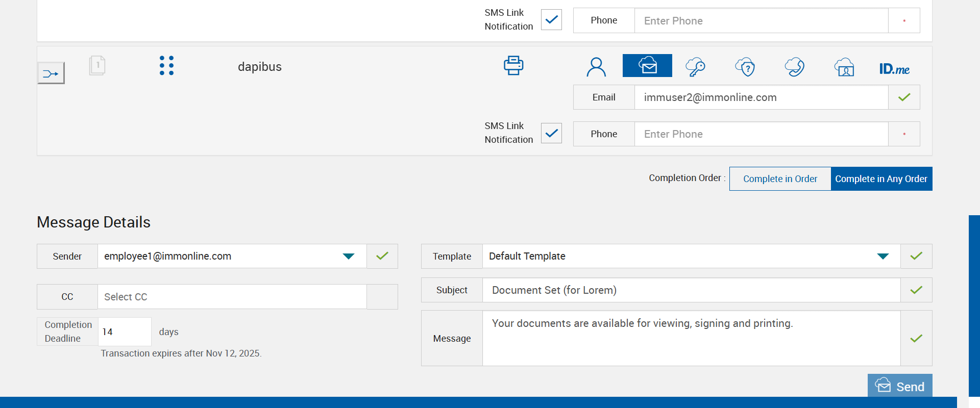
Task: Click the Subject text field
Action: click(x=691, y=290)
